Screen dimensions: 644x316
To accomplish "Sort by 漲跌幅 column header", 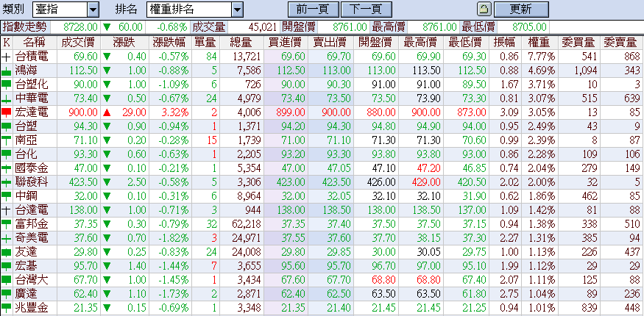I will pyautogui.click(x=169, y=42).
